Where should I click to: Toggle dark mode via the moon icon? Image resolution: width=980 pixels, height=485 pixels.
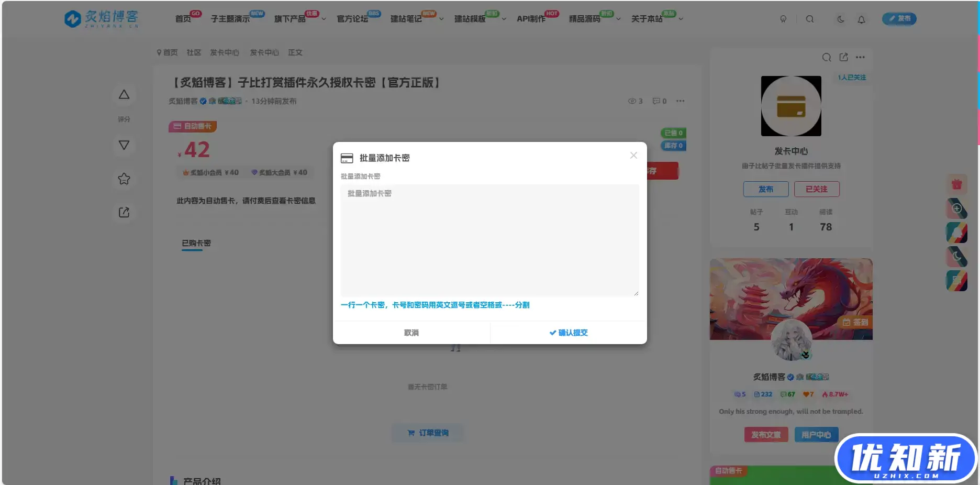(840, 19)
